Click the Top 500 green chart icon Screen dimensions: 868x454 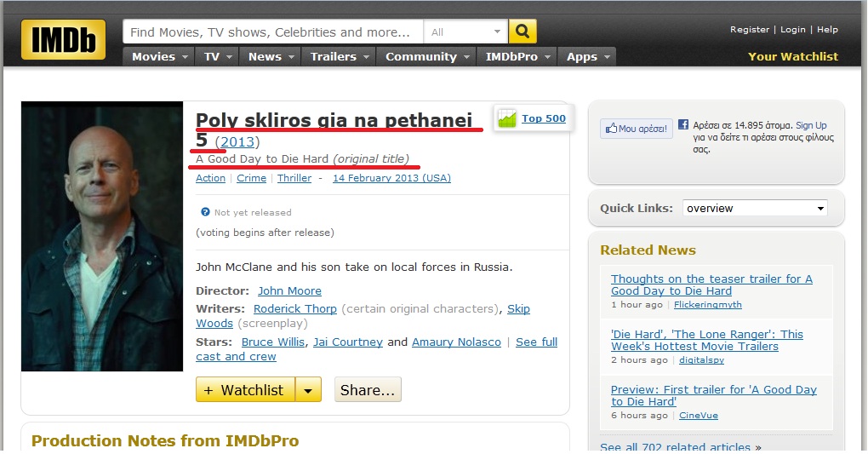[x=506, y=118]
